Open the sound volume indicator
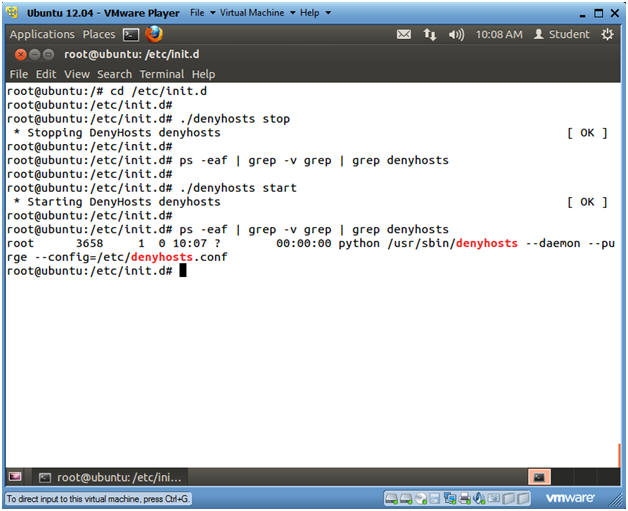 tap(456, 35)
